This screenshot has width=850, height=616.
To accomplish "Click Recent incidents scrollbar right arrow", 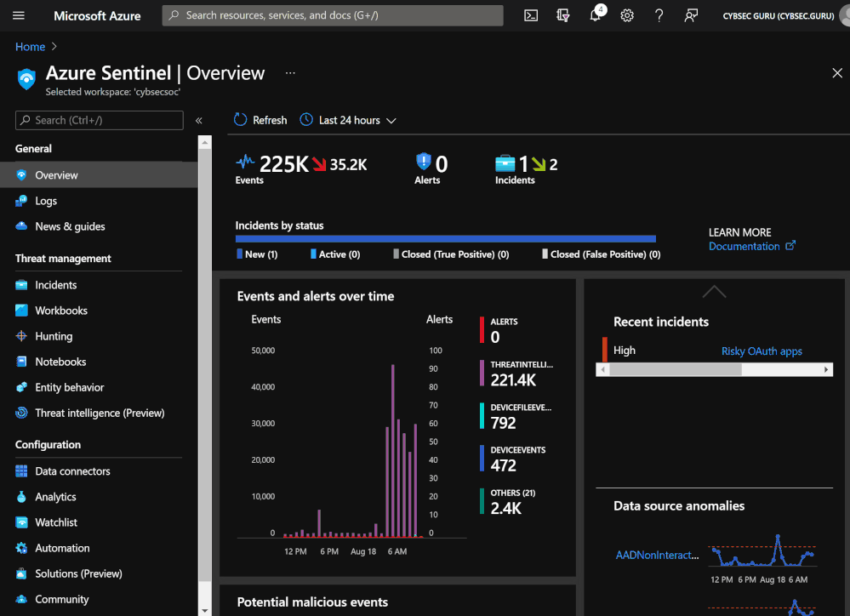I will 826,369.
